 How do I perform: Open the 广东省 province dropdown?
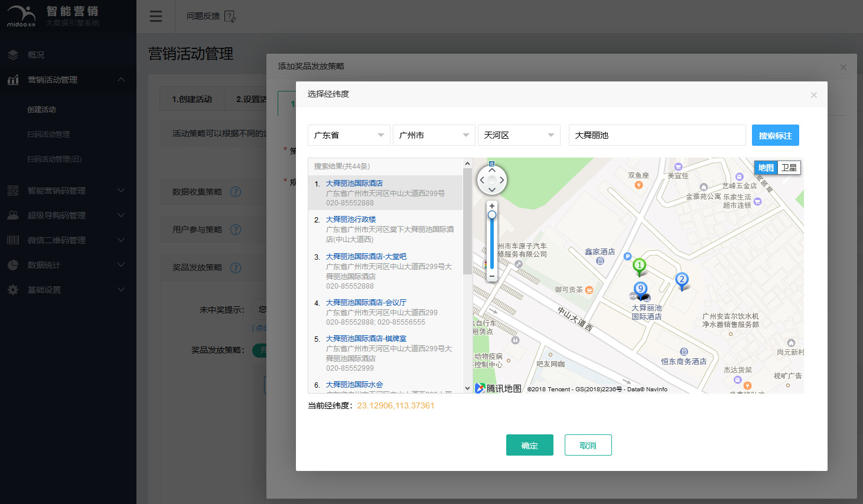click(349, 135)
